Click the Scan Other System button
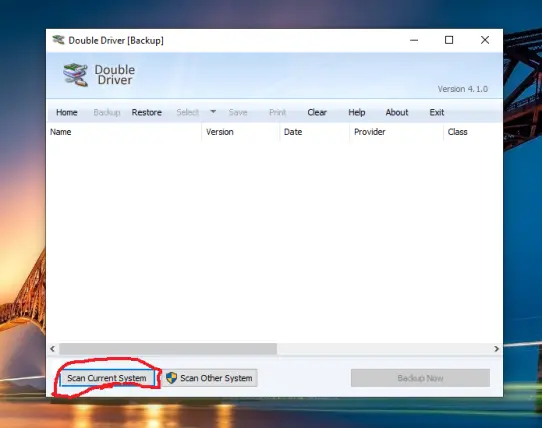The image size is (542, 428). (210, 378)
